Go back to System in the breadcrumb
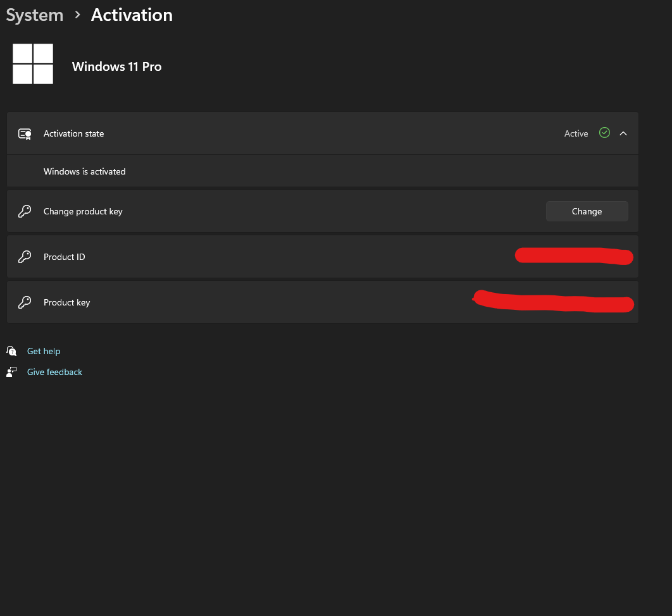 tap(34, 15)
